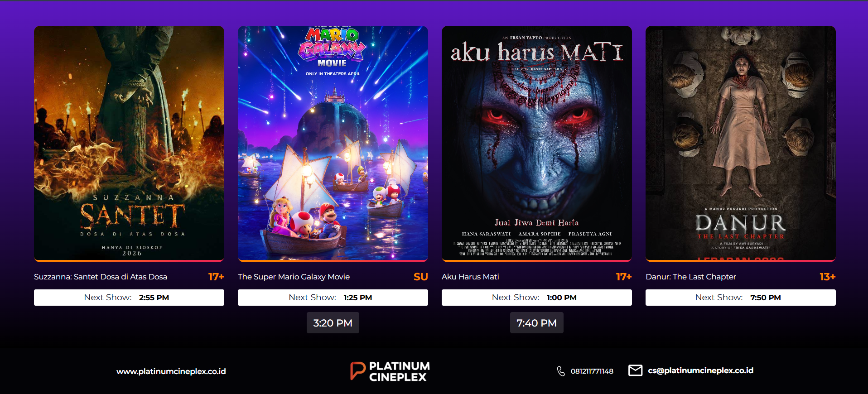Image resolution: width=868 pixels, height=394 pixels.
Task: Click the email envelope icon
Action: pos(635,370)
